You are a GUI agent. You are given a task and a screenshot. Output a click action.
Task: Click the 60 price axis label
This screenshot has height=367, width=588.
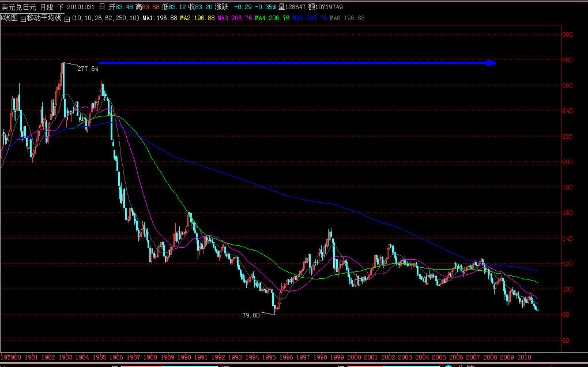pyautogui.click(x=566, y=340)
